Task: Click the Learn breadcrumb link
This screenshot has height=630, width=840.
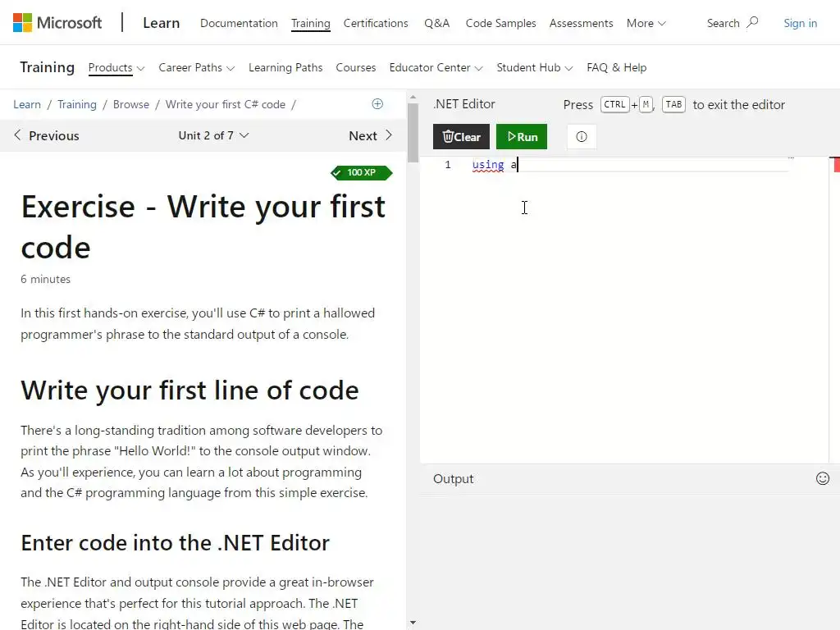Action: pyautogui.click(x=27, y=104)
